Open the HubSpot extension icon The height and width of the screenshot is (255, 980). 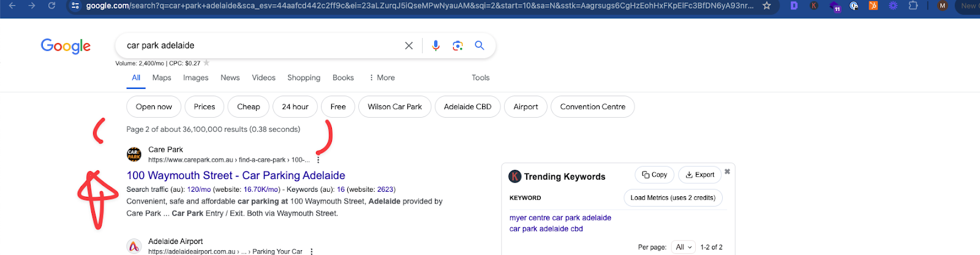click(873, 6)
